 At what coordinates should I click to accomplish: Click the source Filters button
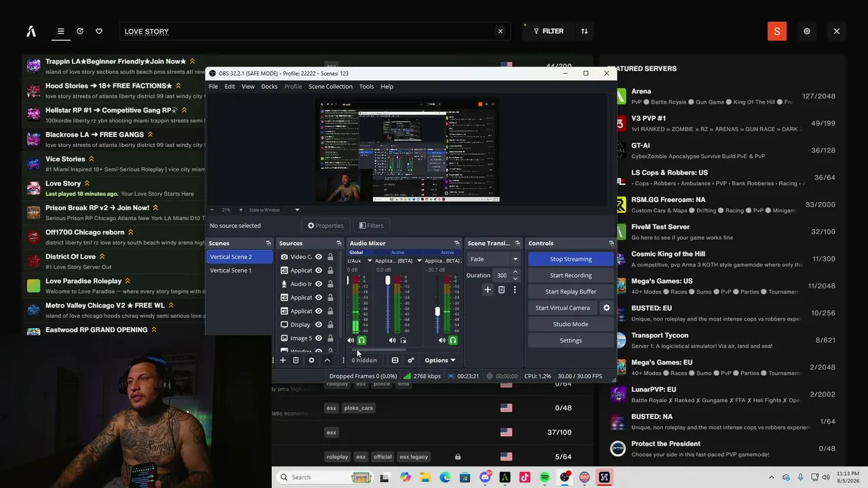tap(371, 226)
